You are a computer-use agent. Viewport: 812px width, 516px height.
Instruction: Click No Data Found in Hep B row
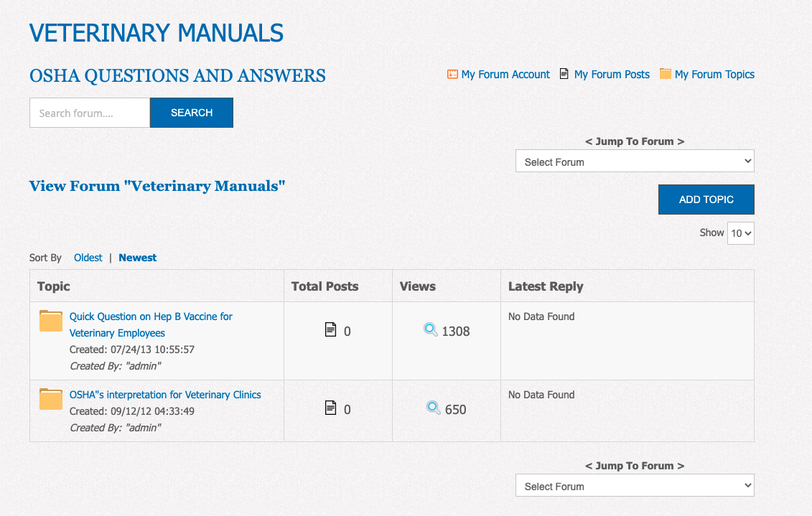541,316
